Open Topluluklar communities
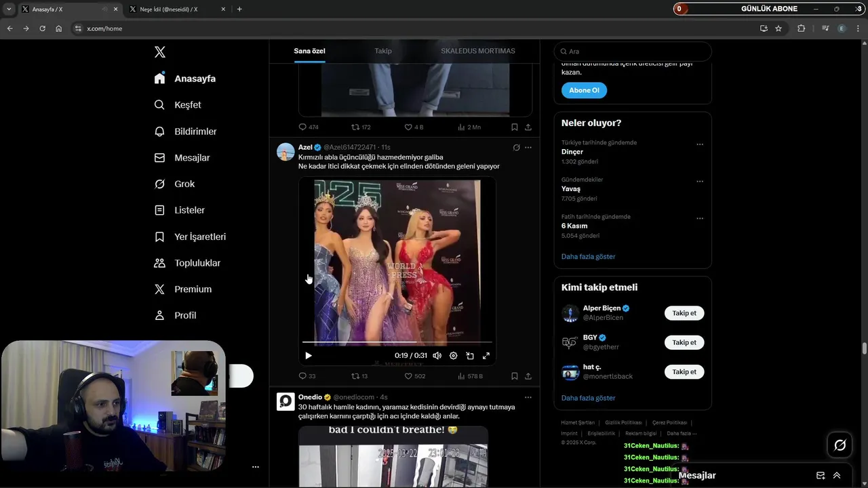Image resolution: width=868 pixels, height=488 pixels. coord(187,263)
